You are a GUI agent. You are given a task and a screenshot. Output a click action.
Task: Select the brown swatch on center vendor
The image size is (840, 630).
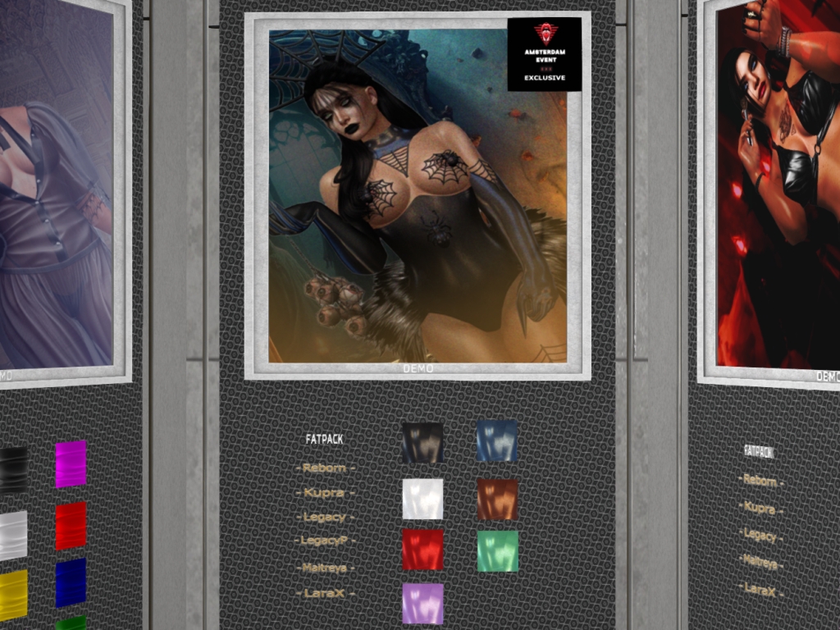[x=497, y=499]
